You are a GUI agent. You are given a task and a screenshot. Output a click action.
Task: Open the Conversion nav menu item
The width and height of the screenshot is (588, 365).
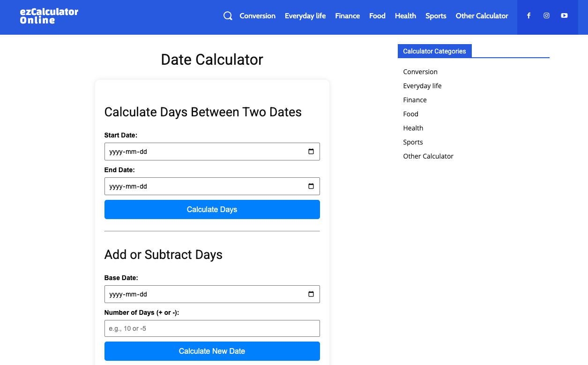257,16
